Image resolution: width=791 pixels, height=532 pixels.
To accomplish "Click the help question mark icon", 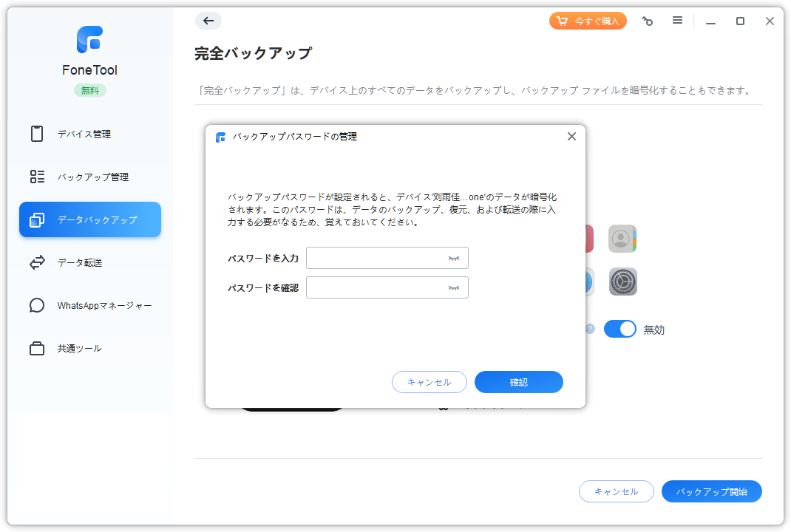I will pos(590,329).
